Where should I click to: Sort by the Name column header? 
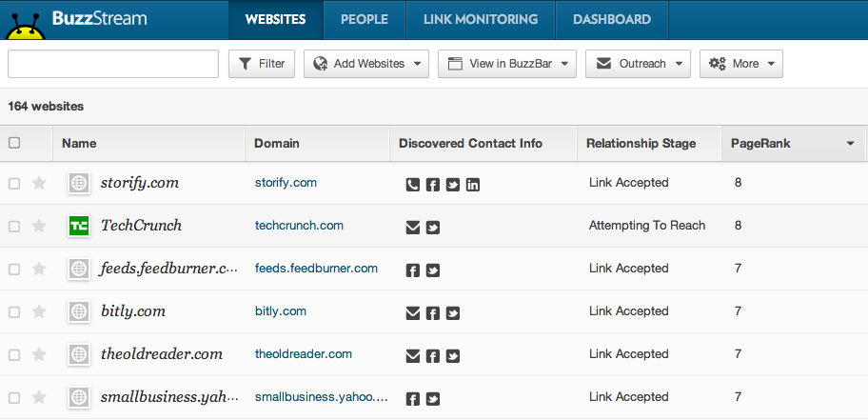(x=148, y=144)
